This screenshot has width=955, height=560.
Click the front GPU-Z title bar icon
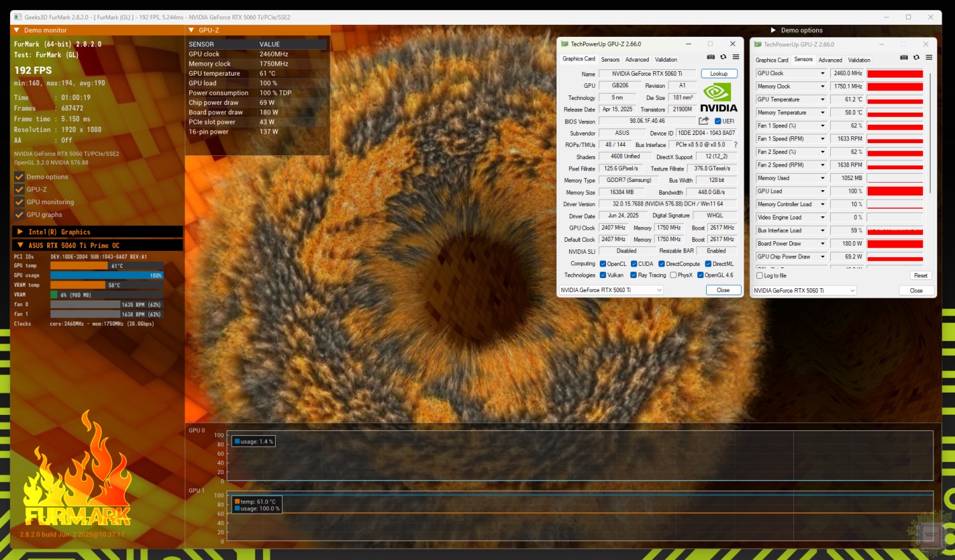coord(564,44)
